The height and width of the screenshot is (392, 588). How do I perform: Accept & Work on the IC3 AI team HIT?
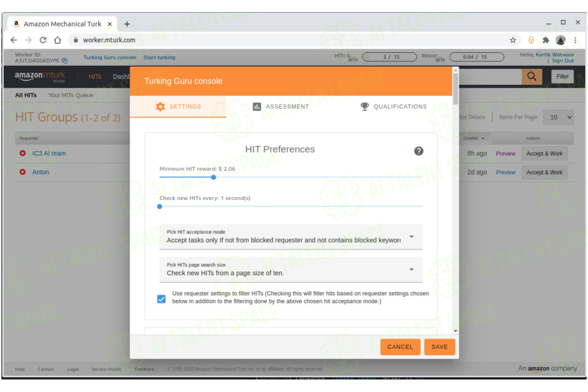(544, 154)
